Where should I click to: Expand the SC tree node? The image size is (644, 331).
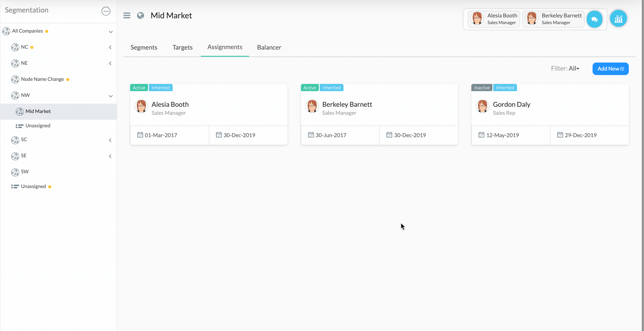click(x=110, y=140)
